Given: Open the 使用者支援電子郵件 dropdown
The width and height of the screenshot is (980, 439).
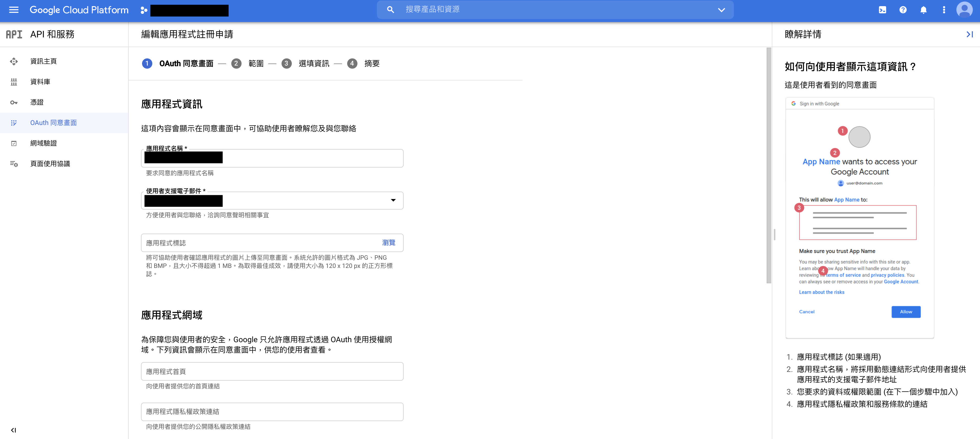Looking at the screenshot, I should pos(272,200).
